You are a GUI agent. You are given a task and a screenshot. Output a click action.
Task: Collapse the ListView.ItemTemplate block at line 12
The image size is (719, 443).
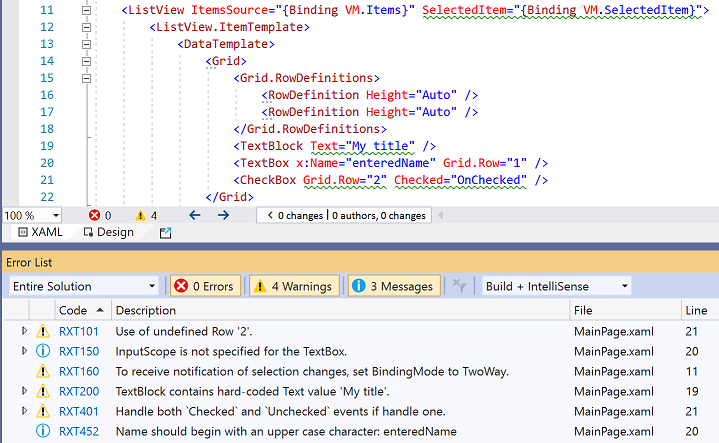(x=86, y=27)
